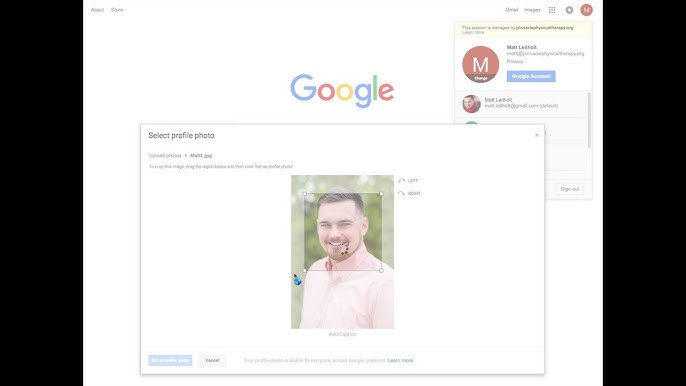Click Learn more under managed account notice
The height and width of the screenshot is (386, 686).
(x=473, y=32)
